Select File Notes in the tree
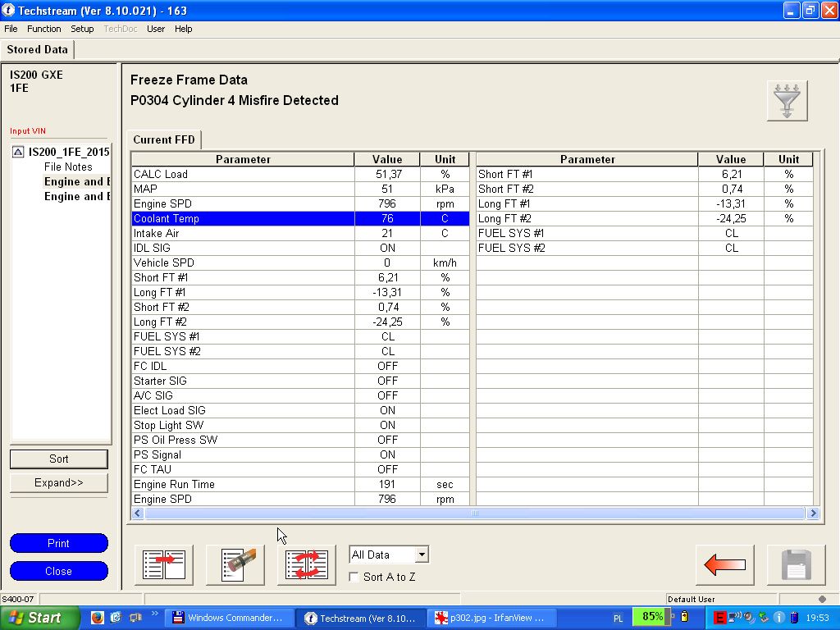This screenshot has height=630, width=840. 68,167
